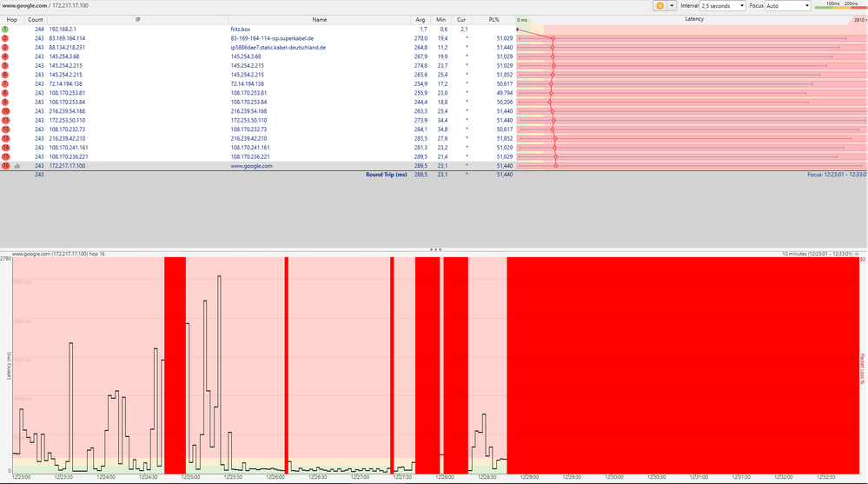Click the red hop 3 status icon
The width and height of the screenshot is (868, 484).
pyautogui.click(x=5, y=47)
